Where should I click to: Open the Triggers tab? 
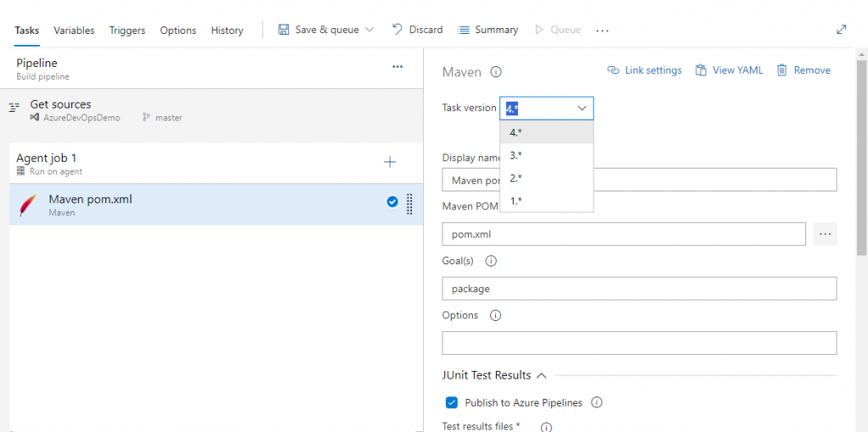127,30
